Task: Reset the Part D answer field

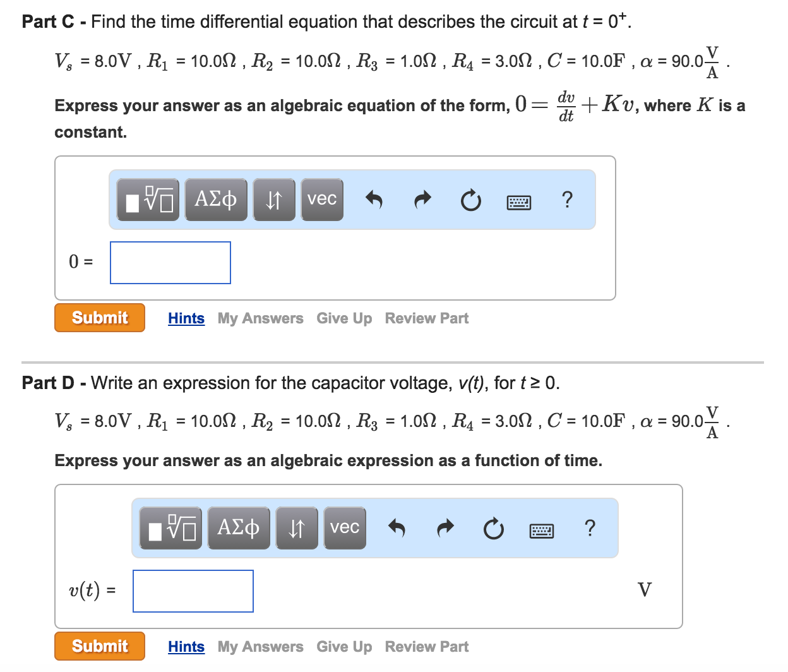Action: (493, 529)
